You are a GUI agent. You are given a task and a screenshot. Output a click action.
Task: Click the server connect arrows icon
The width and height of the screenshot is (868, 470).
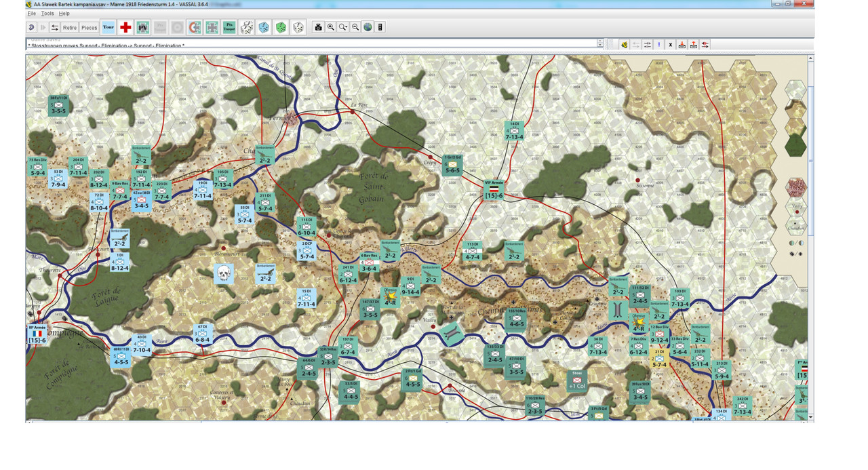(55, 28)
